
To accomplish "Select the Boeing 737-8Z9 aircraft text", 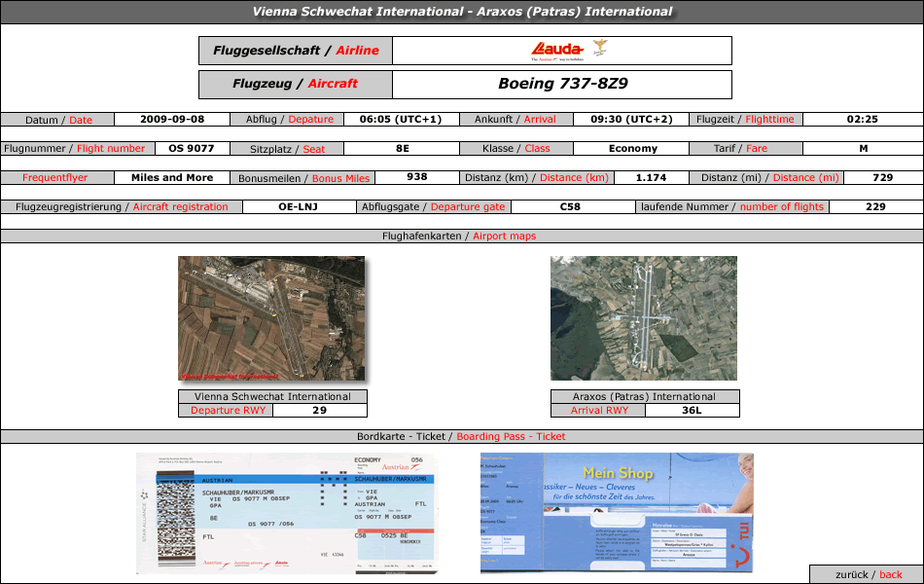I will pyautogui.click(x=563, y=84).
